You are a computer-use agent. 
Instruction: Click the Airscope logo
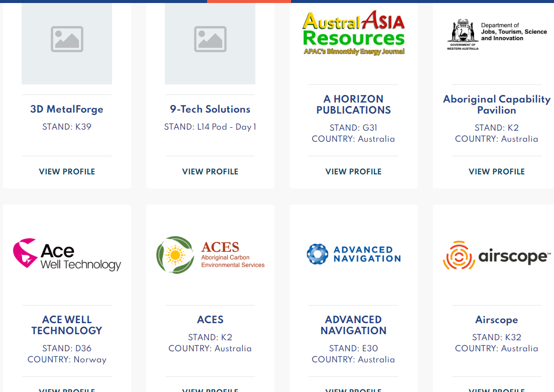tap(497, 256)
